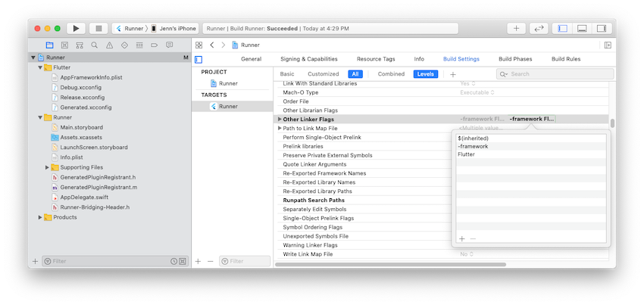Click the Run (play) button
This screenshot has height=305, width=644.
(76, 28)
